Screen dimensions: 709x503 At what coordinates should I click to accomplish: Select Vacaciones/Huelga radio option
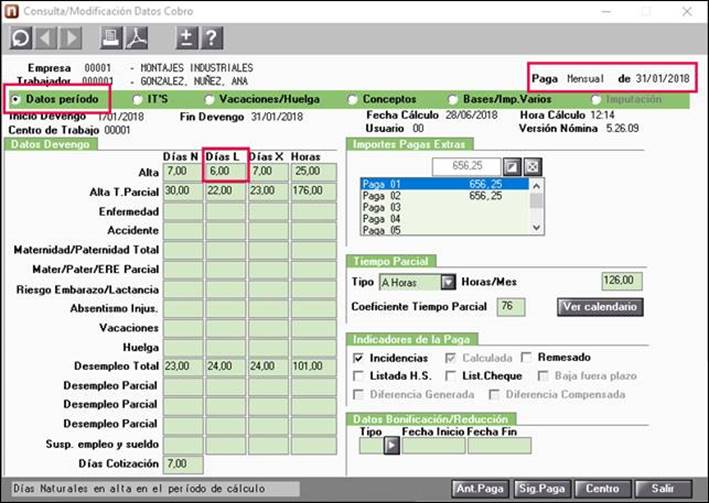point(209,99)
